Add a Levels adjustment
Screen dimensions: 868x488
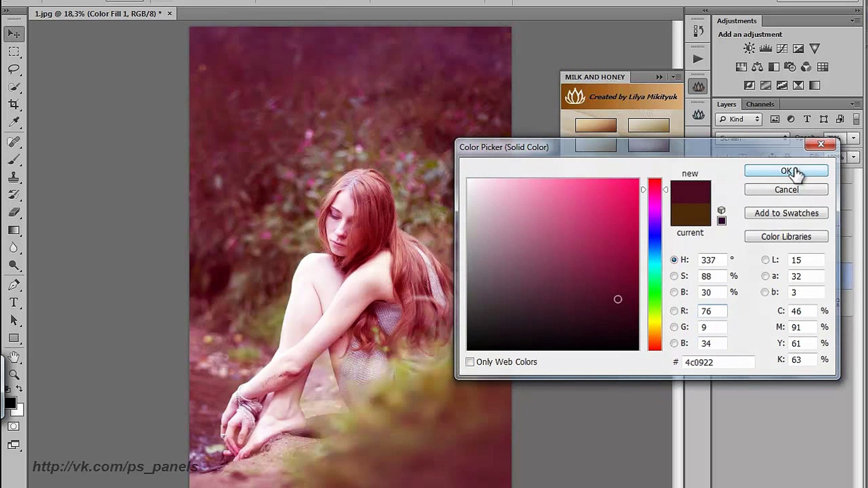click(x=765, y=48)
